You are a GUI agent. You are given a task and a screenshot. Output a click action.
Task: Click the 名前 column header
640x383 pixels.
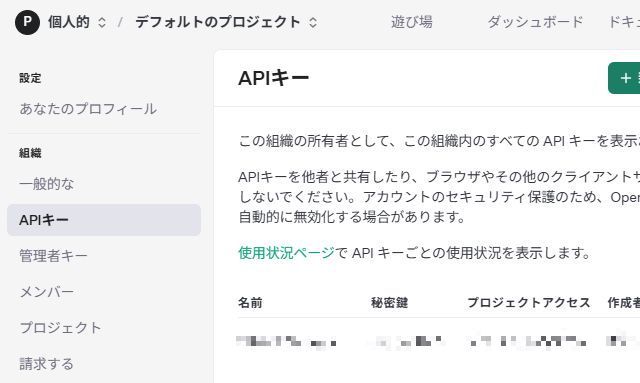coord(250,303)
